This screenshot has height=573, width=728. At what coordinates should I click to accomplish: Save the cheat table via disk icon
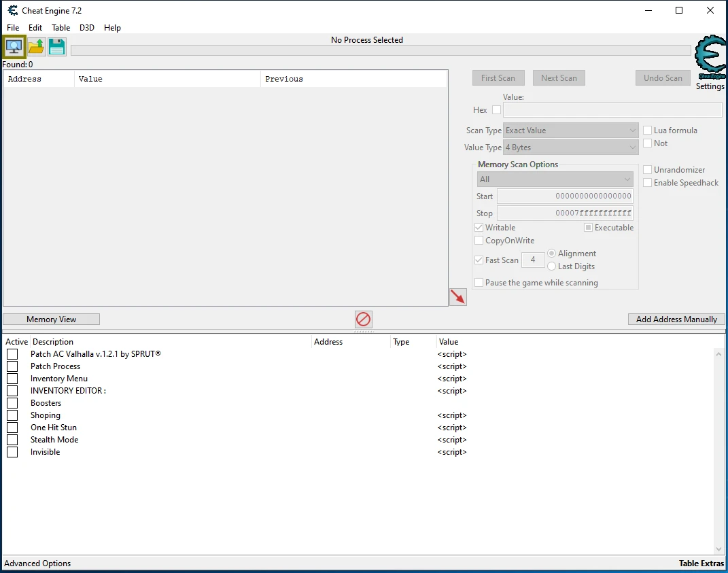(x=57, y=46)
